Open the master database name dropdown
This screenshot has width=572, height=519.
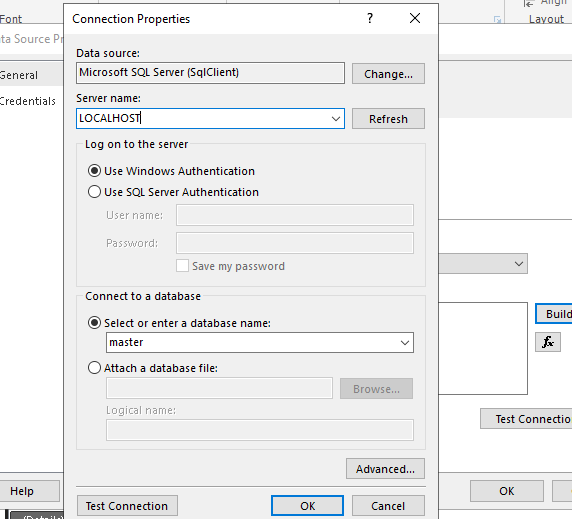pyautogui.click(x=405, y=342)
